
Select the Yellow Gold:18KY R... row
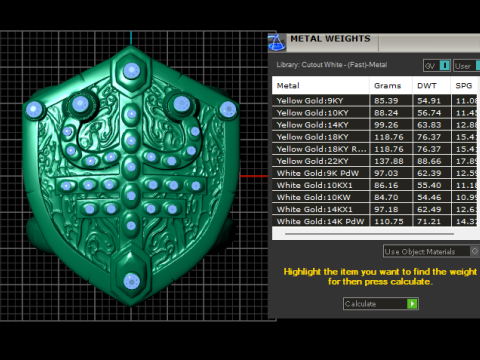click(x=375, y=149)
